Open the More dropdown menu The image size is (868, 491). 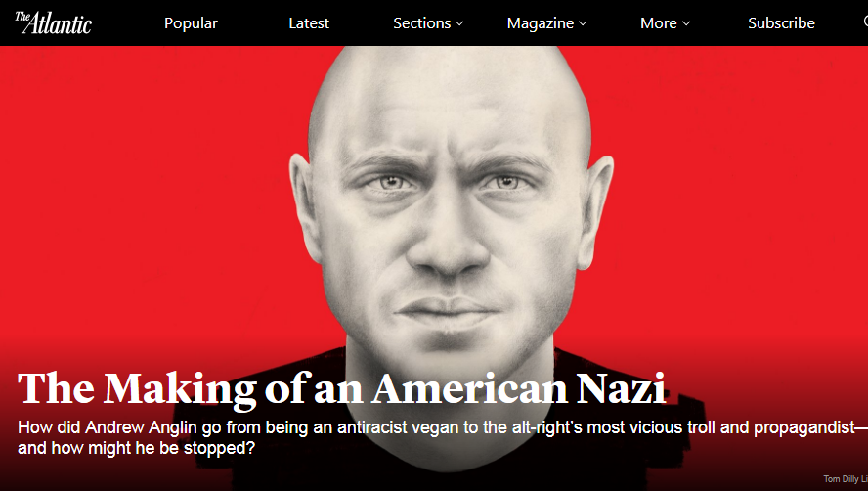point(666,23)
